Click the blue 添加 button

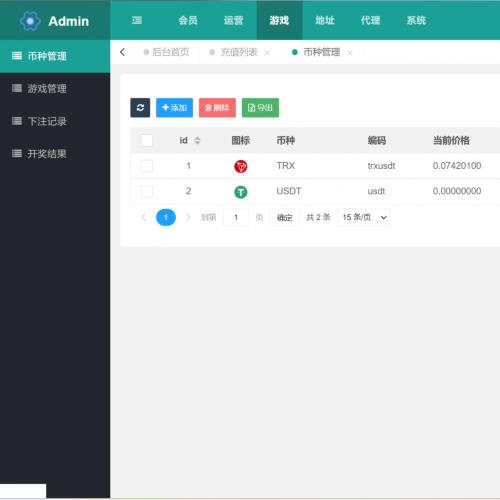point(174,108)
